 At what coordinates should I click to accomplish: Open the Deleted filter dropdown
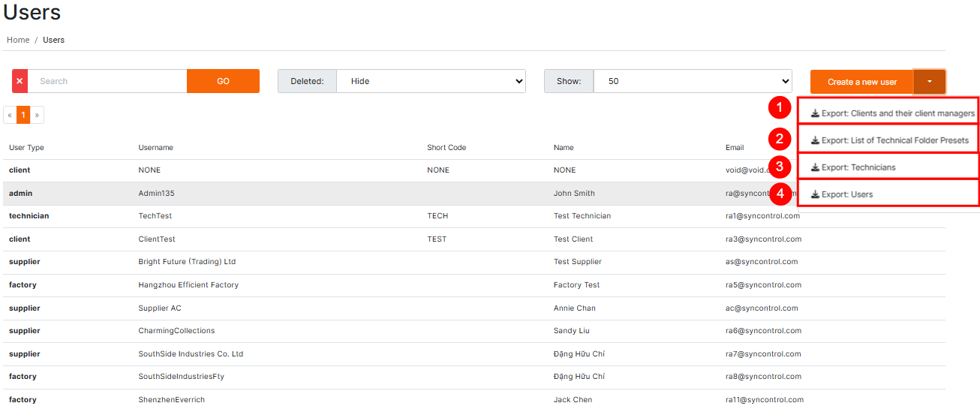tap(430, 81)
